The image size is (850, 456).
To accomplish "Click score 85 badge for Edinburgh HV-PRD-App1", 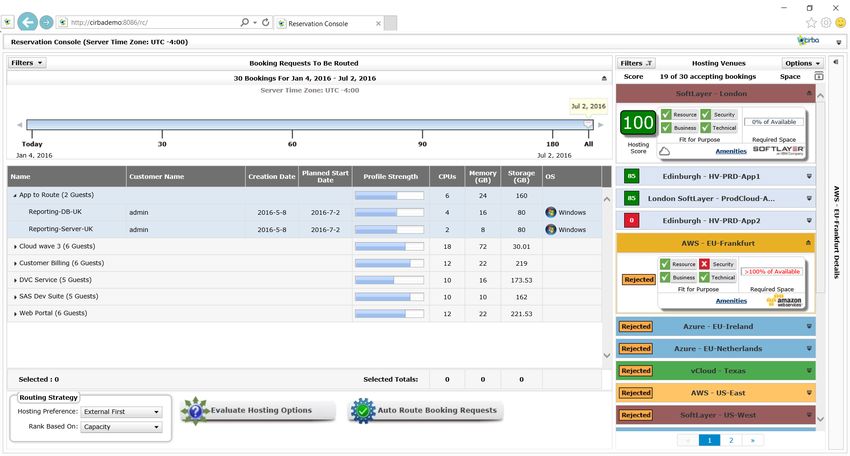I will tap(632, 176).
